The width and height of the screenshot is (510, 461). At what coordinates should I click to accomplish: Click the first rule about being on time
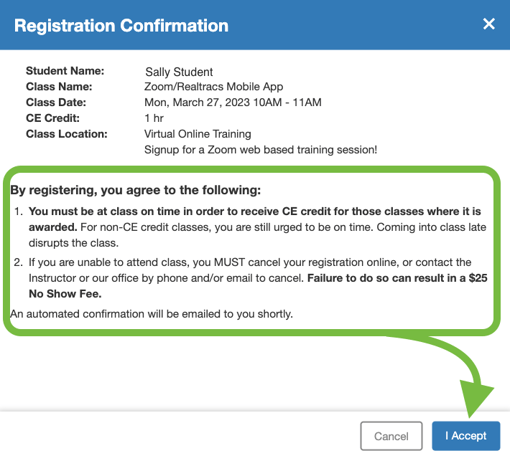[257, 227]
